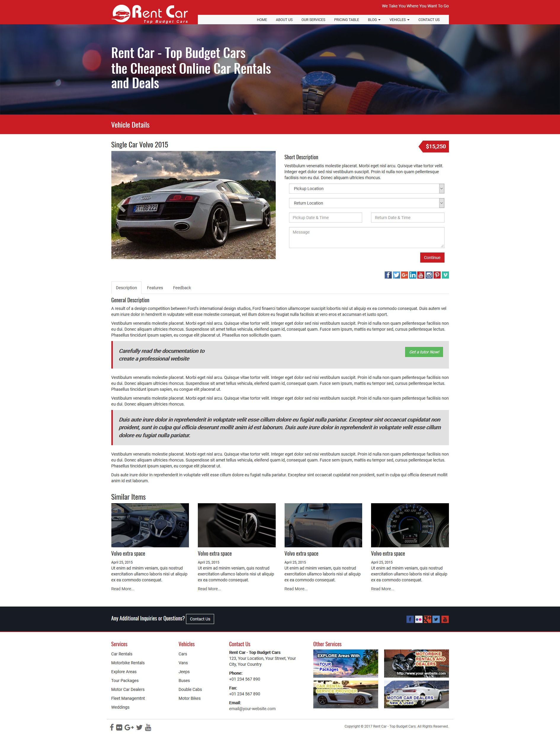560x743 pixels.
Task: Open the Motor Bikes footer link
Action: click(190, 698)
